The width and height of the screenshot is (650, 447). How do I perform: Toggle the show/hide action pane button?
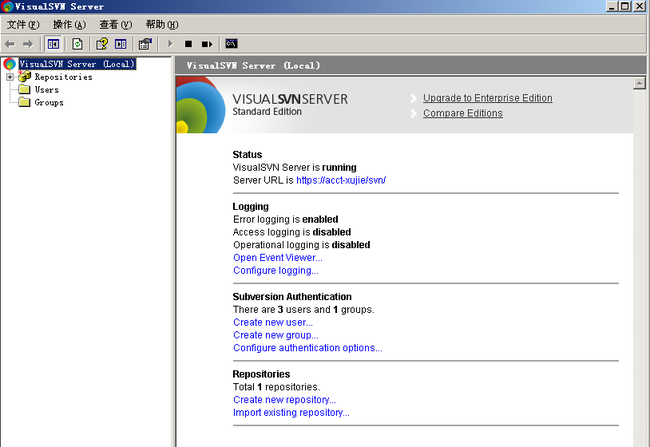[x=121, y=44]
